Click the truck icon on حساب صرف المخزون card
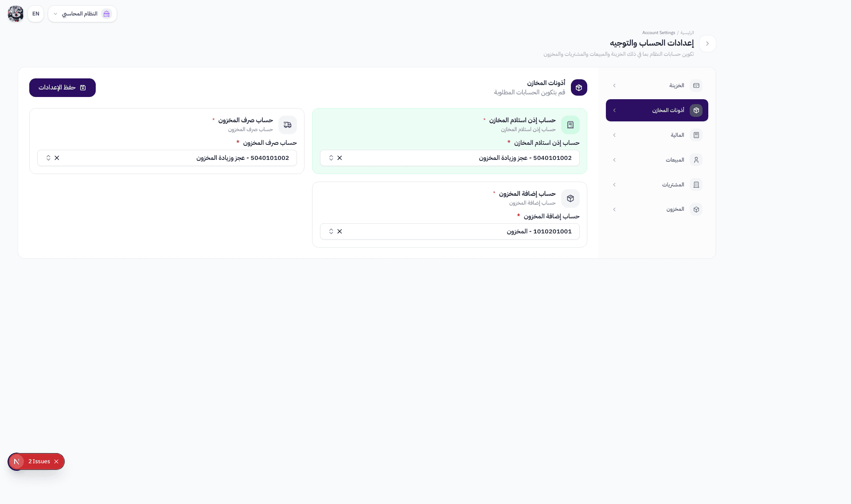 pos(287,124)
